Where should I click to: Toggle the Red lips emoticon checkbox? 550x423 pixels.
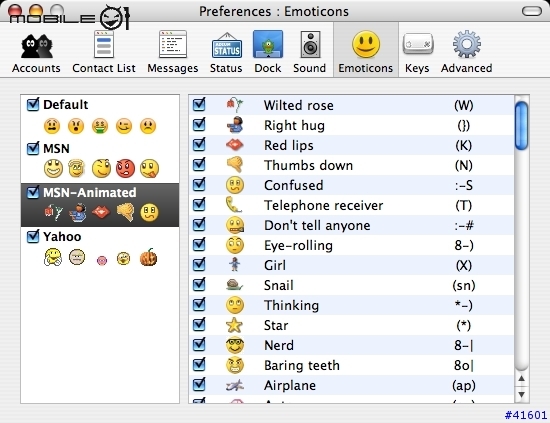[199, 144]
